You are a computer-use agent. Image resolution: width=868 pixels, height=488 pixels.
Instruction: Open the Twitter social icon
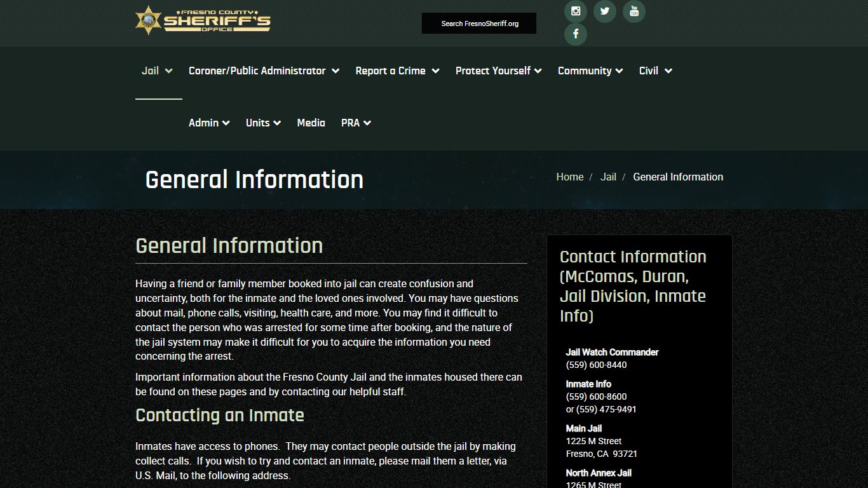605,11
